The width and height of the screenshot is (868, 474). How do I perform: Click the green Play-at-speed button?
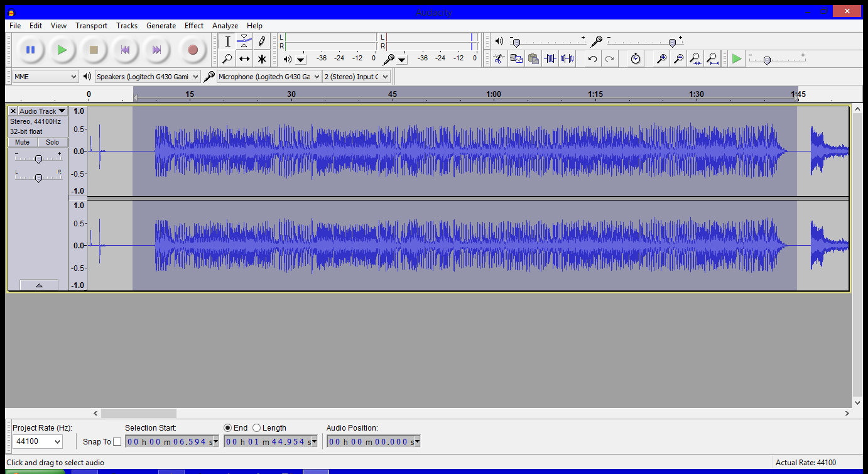(x=737, y=58)
